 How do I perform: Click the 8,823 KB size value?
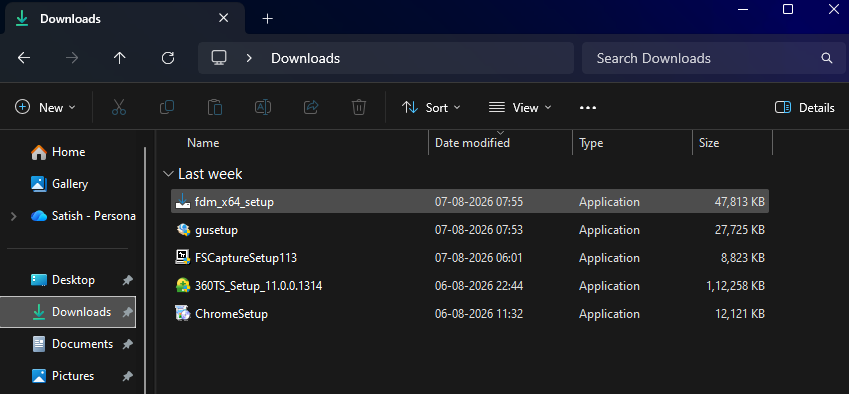(742, 258)
